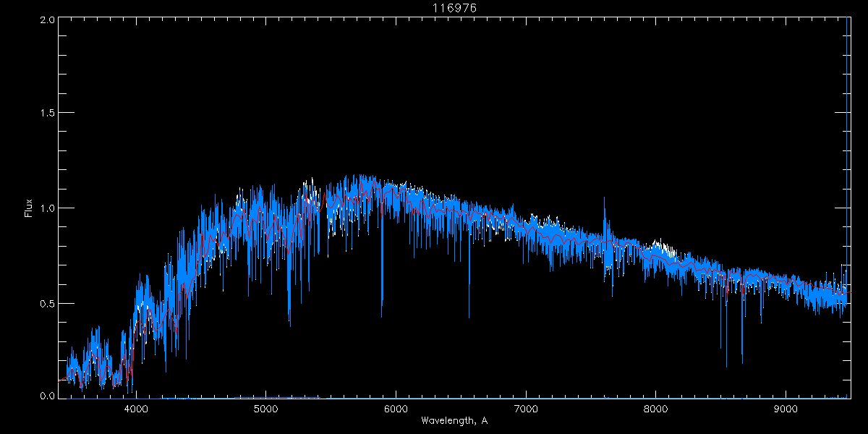Click the 1.0 flux tick label
The height and width of the screenshot is (434, 868).
[46, 208]
